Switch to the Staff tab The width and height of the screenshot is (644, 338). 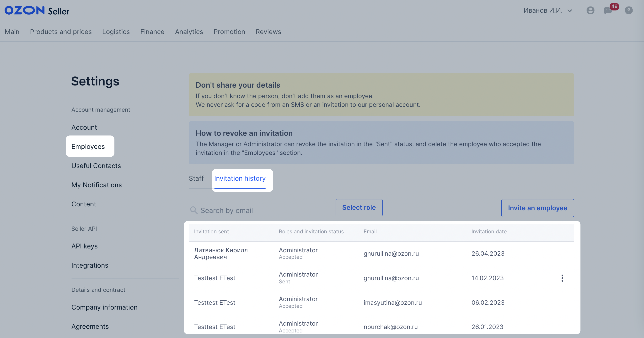tap(196, 178)
